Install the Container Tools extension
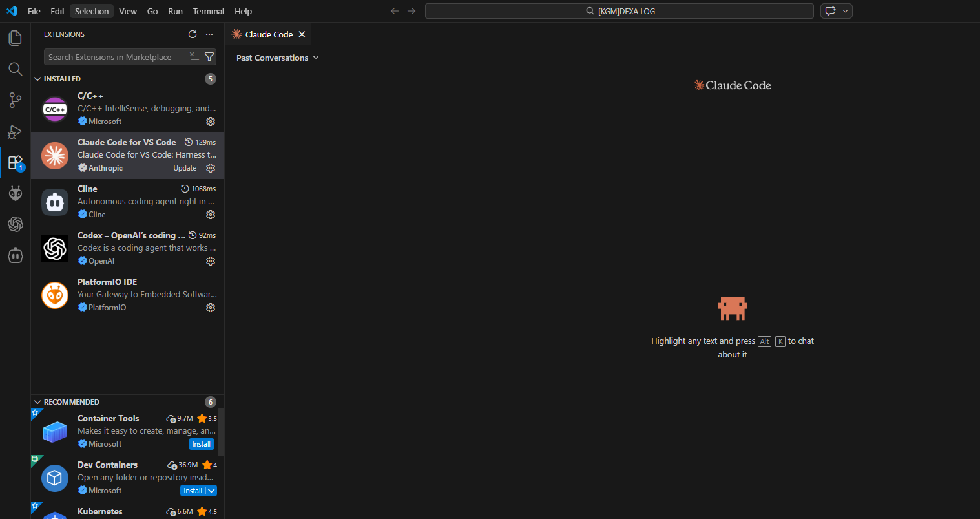Screen dimensions: 980x519 pos(202,444)
